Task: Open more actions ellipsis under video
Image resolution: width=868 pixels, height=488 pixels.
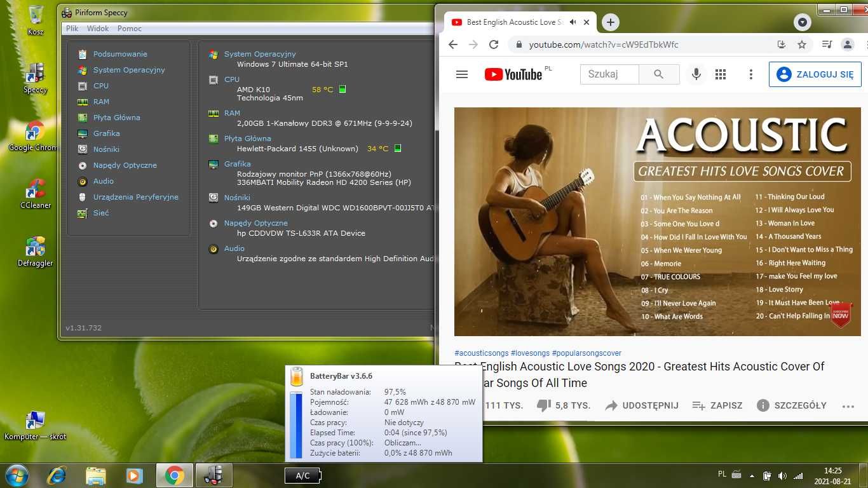Action: point(848,406)
